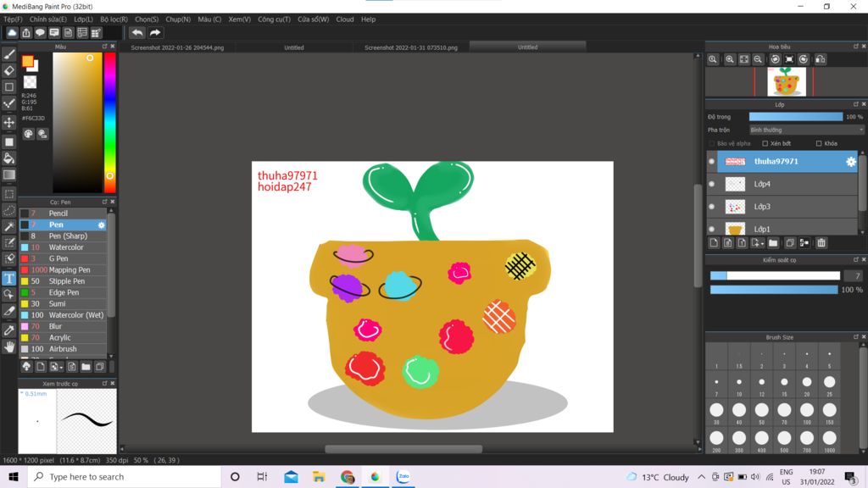
Task: Select the Blur brush
Action: 63,326
